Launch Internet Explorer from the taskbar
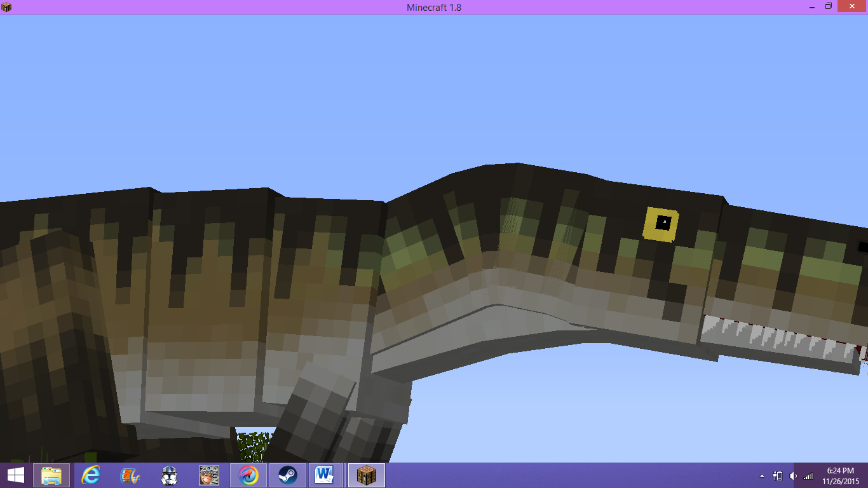 click(91, 475)
